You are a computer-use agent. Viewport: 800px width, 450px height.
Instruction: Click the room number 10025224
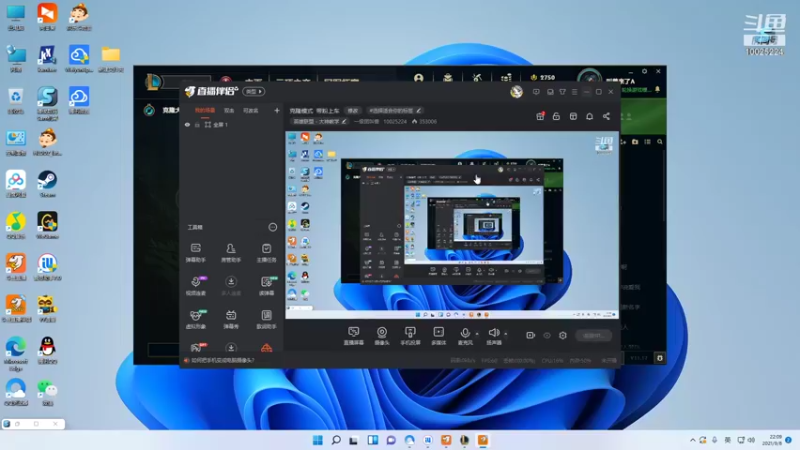coord(395,121)
